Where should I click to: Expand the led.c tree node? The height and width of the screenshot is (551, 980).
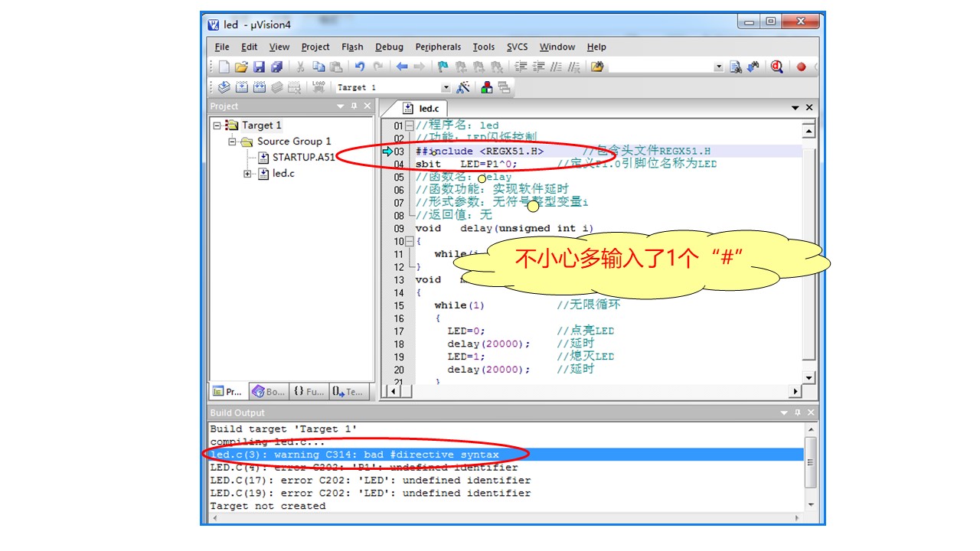coord(247,174)
